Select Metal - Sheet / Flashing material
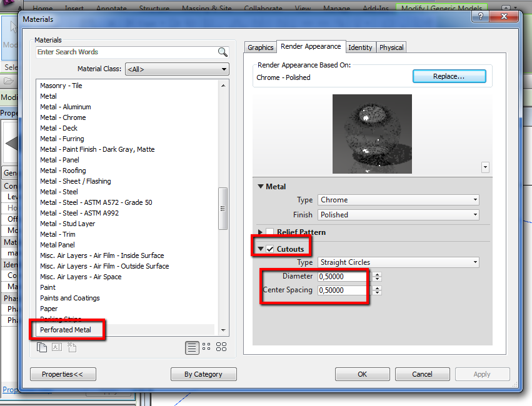Screen dimensions: 532x406 (75, 181)
